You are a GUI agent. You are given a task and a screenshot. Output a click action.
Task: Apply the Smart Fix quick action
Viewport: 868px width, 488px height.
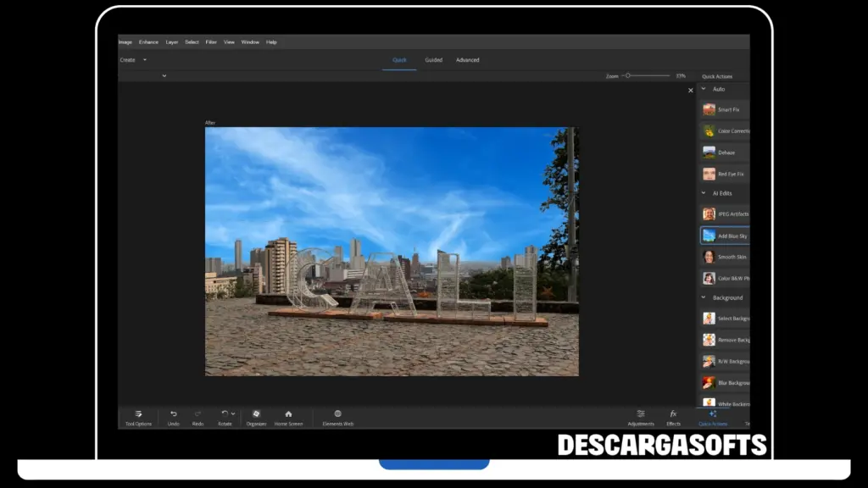(x=721, y=109)
